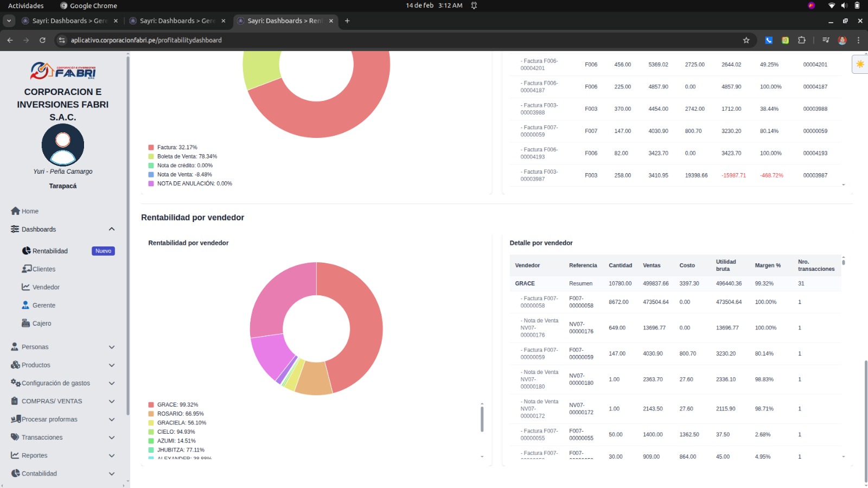
Task: Switch to the first Sayri Dashboards tab
Action: coord(69,21)
